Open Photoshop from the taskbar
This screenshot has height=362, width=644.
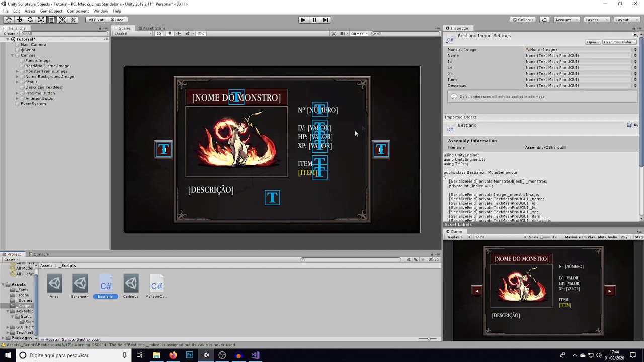tap(189, 355)
